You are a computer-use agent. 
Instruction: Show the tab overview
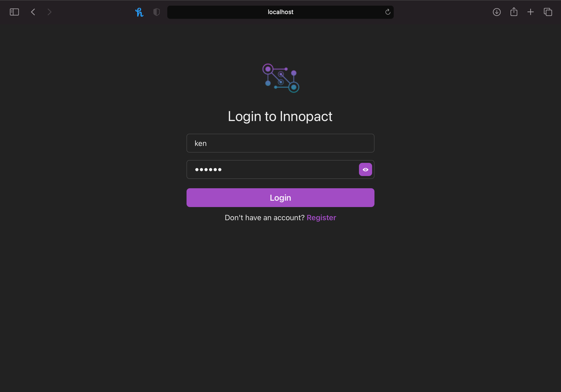[548, 12]
